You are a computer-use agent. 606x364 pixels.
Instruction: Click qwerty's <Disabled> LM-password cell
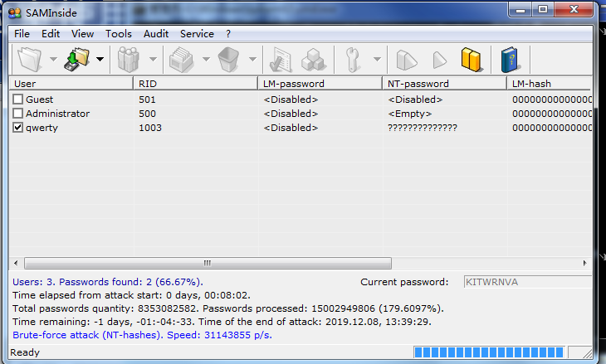[291, 128]
